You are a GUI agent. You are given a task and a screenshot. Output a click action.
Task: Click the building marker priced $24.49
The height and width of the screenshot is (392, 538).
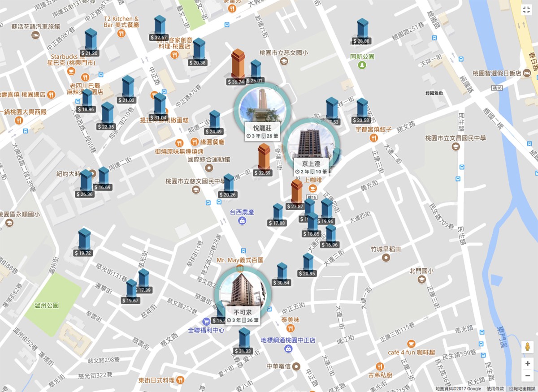(214, 122)
